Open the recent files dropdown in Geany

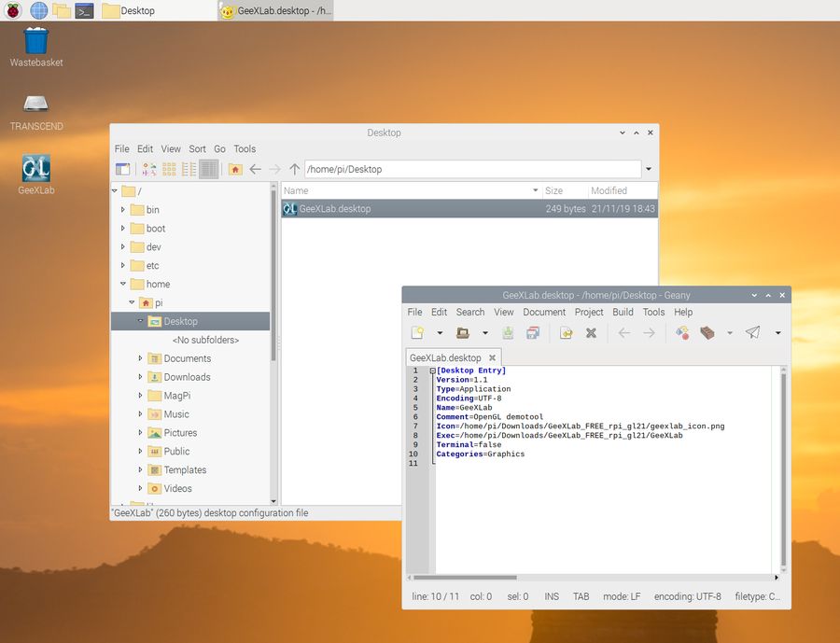485,333
